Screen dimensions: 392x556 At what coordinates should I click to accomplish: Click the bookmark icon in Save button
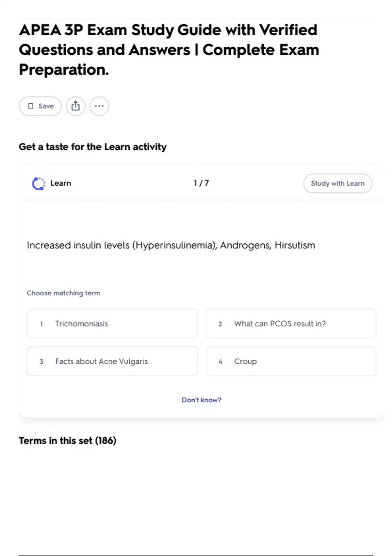click(31, 106)
